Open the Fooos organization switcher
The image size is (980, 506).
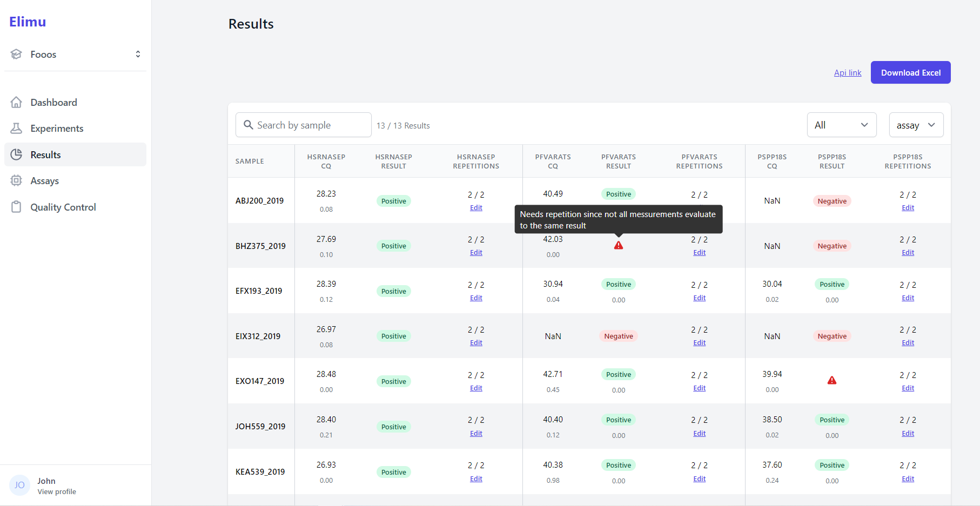[x=75, y=54]
